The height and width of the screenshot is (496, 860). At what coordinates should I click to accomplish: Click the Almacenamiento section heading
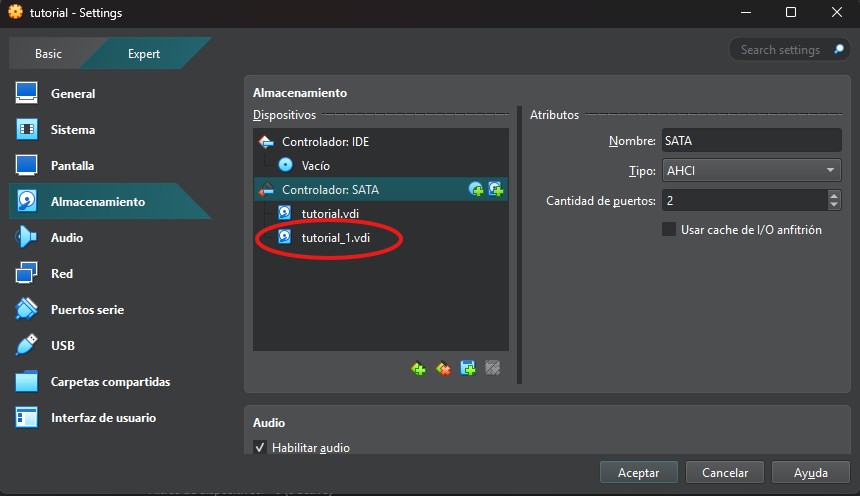300,93
